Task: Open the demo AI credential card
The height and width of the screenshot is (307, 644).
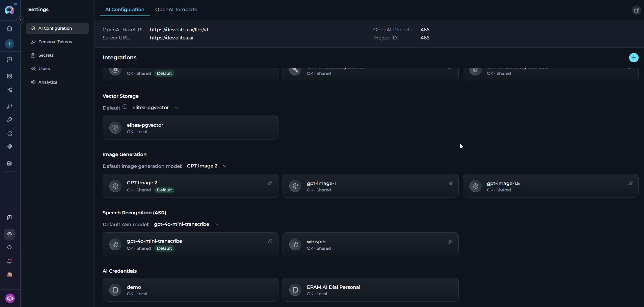Action: 190,290
